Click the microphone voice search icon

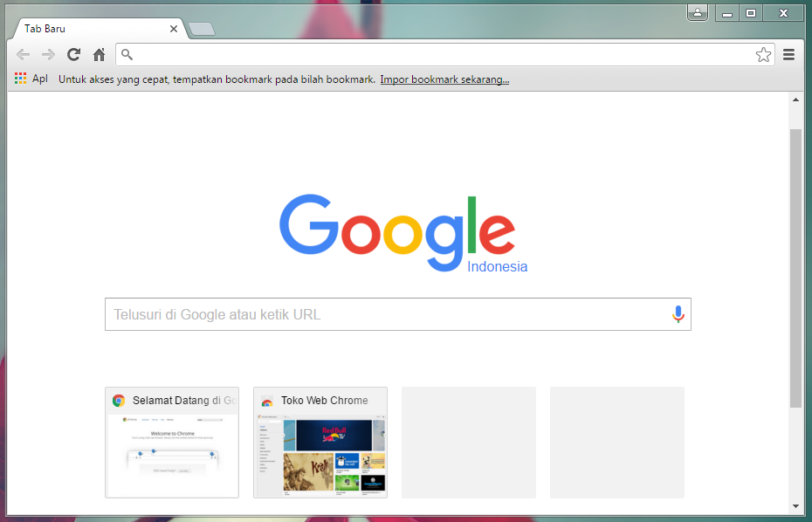678,314
